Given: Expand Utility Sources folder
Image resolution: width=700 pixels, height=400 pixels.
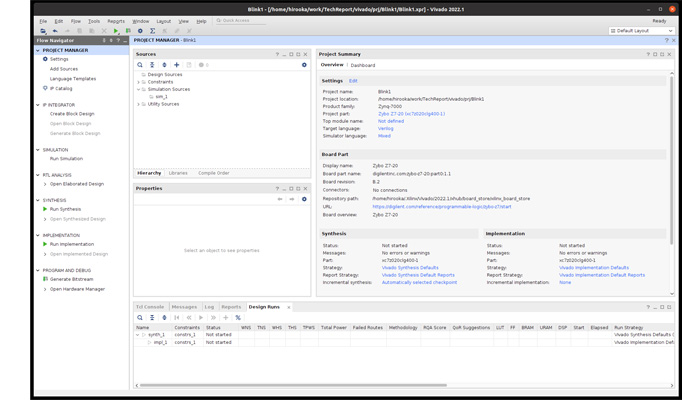Looking at the screenshot, I should 138,104.
